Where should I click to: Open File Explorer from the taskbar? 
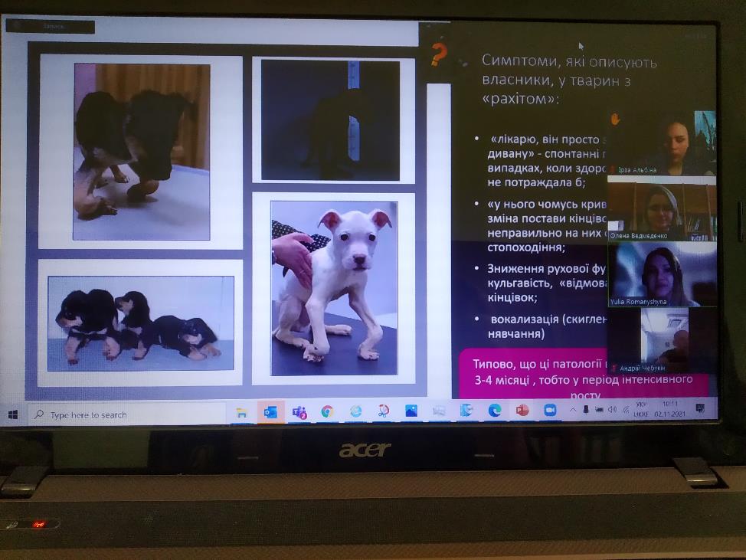click(x=242, y=412)
